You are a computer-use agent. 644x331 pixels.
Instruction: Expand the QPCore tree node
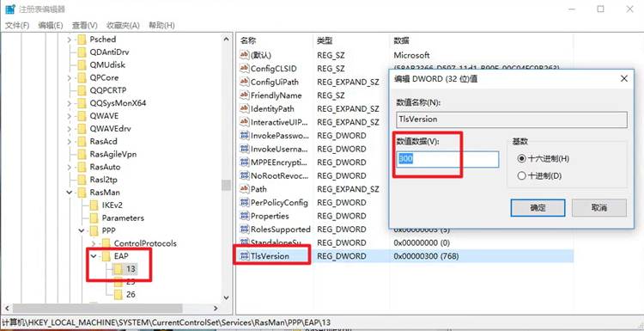(x=69, y=77)
